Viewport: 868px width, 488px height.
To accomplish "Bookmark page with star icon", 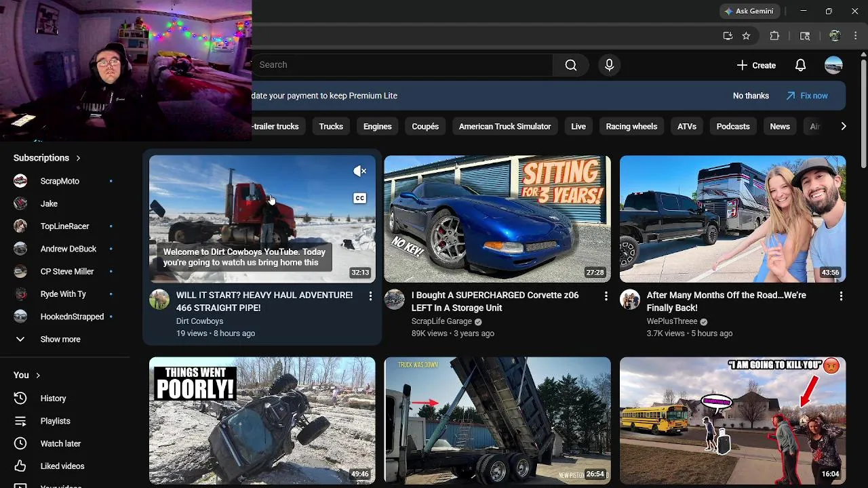I will (x=746, y=36).
